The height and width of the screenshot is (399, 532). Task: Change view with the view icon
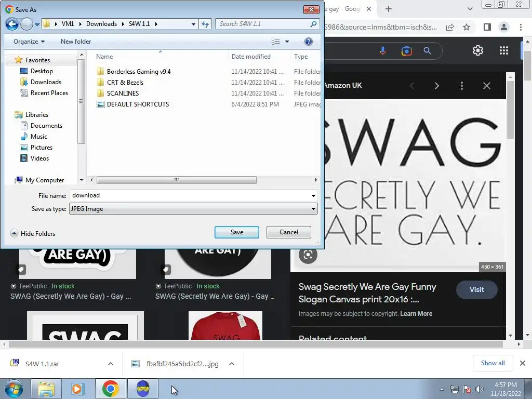tap(275, 42)
